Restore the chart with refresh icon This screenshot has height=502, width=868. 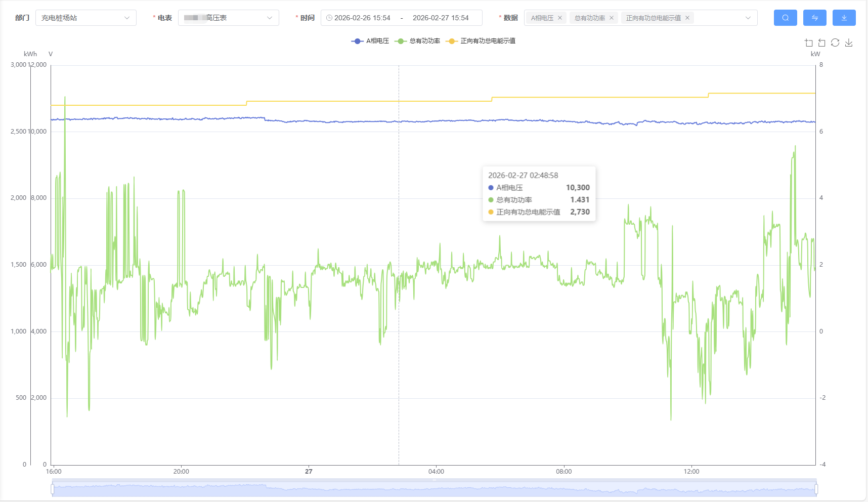click(x=835, y=43)
